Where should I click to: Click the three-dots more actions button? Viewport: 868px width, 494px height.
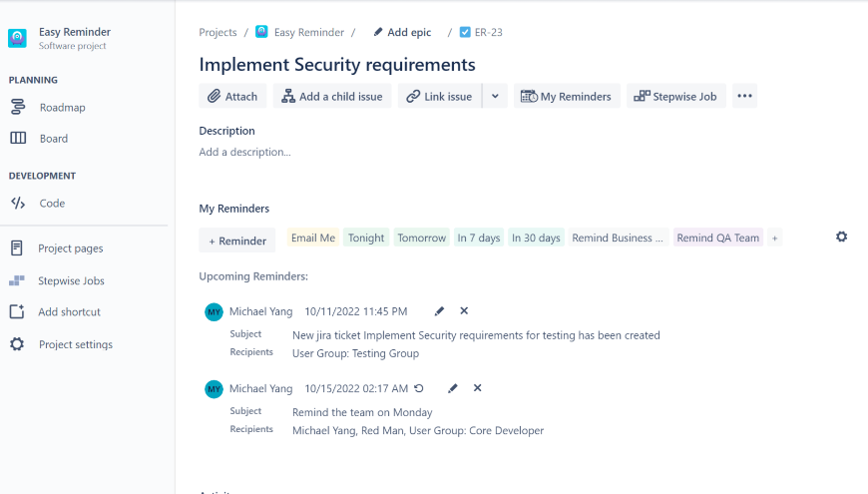click(x=744, y=97)
